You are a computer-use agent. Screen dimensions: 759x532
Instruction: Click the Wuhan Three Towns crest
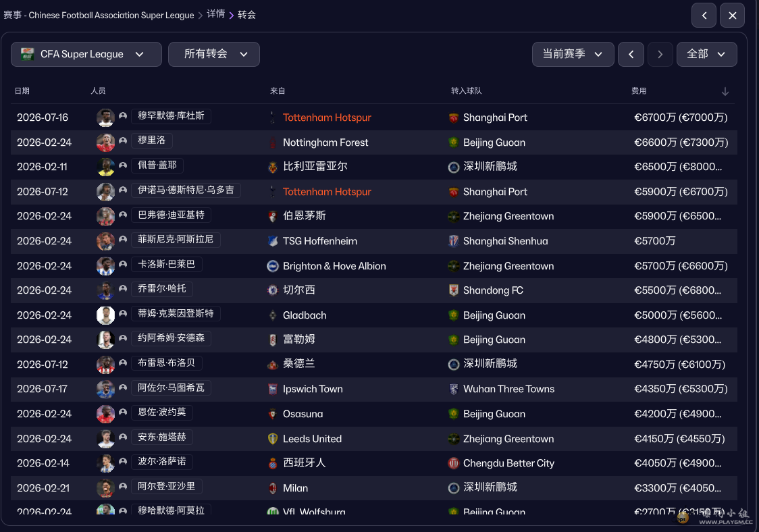454,389
